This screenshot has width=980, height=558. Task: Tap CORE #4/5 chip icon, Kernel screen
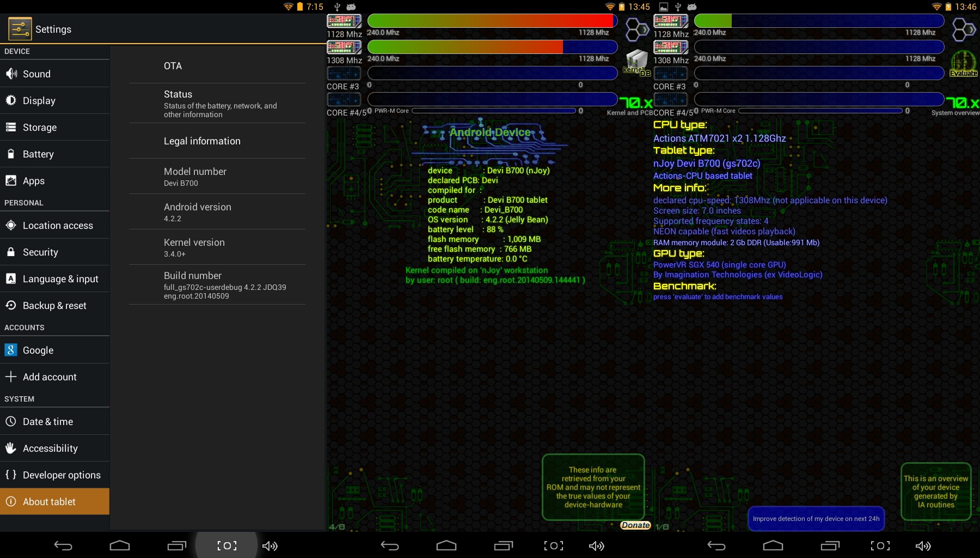pyautogui.click(x=344, y=100)
